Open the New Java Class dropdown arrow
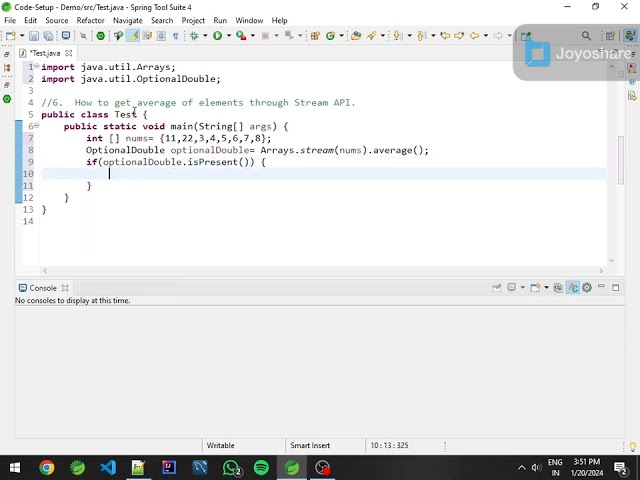Image resolution: width=640 pixels, height=480 pixels. [341, 36]
